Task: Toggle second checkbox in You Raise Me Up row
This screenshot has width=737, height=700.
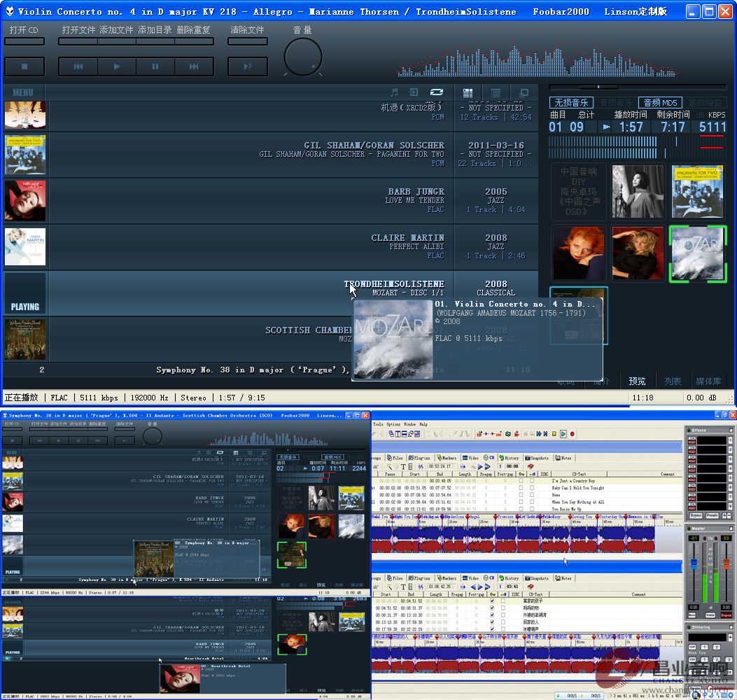Action: click(x=532, y=509)
